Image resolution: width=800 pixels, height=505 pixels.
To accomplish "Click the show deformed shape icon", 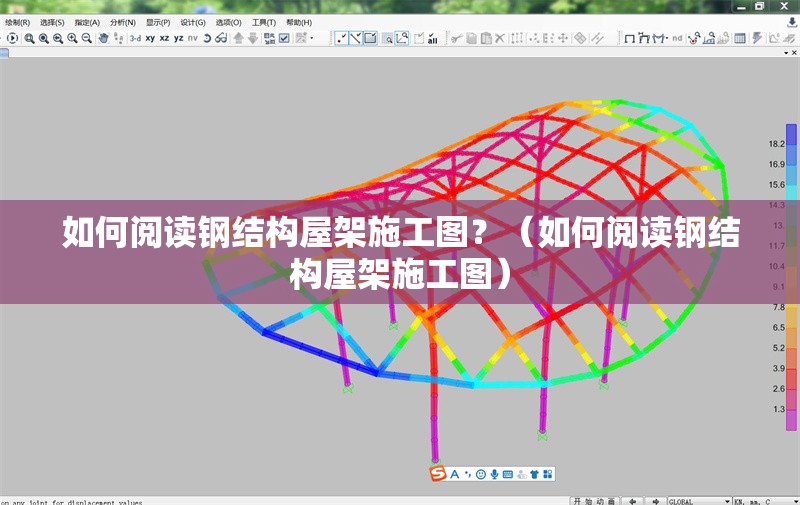I will [x=644, y=38].
